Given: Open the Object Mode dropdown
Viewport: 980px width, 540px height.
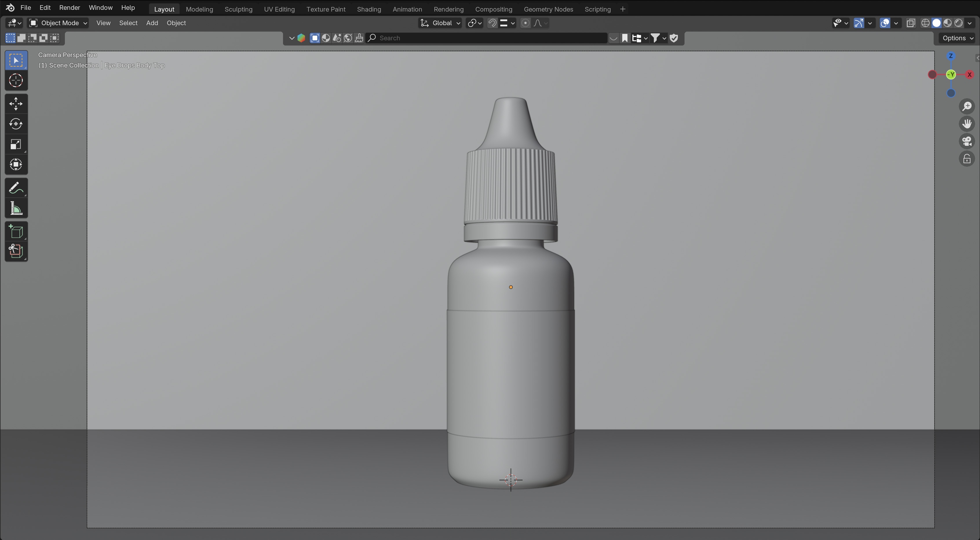Looking at the screenshot, I should click(x=59, y=23).
